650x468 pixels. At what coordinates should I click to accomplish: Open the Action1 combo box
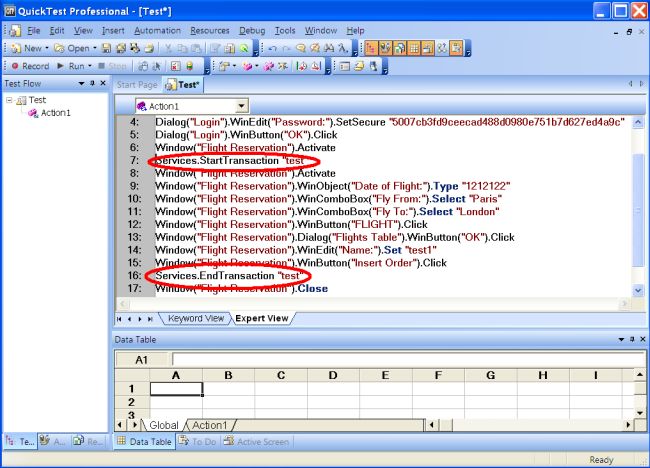pyautogui.click(x=241, y=106)
